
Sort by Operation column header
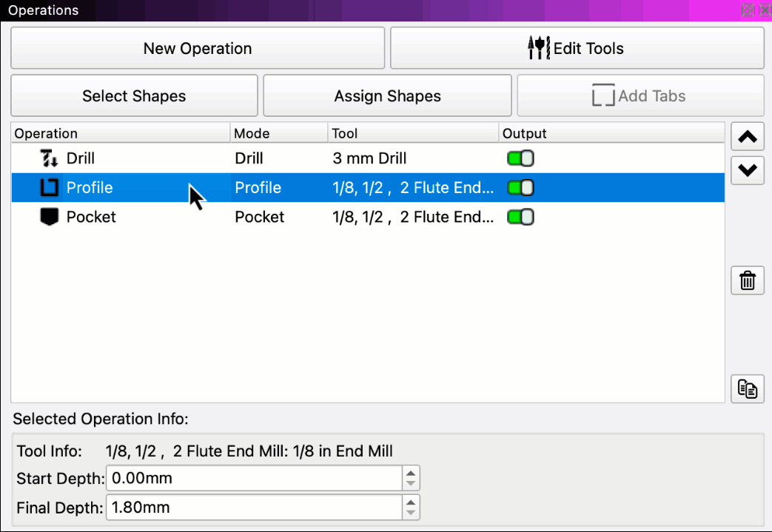coord(120,133)
